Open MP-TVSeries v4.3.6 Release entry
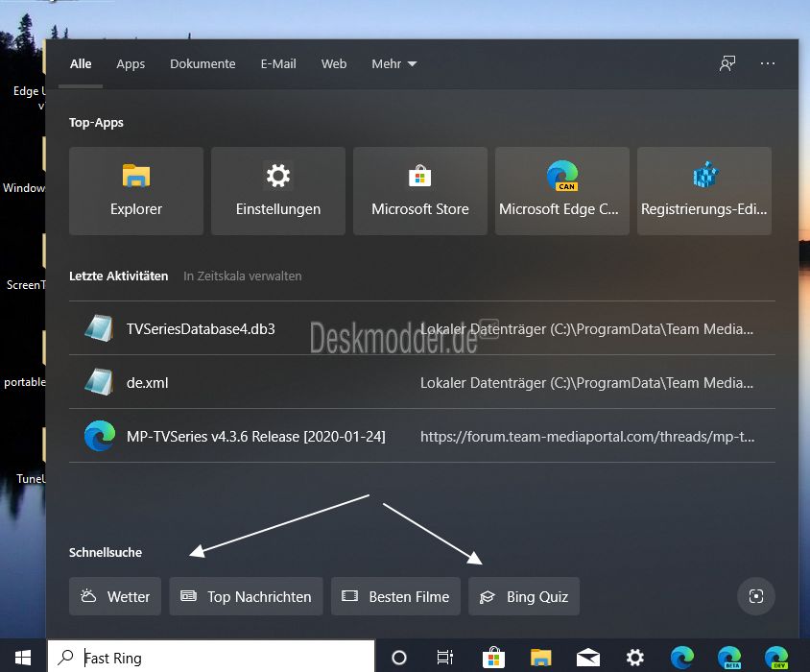The image size is (810, 672). (422, 436)
